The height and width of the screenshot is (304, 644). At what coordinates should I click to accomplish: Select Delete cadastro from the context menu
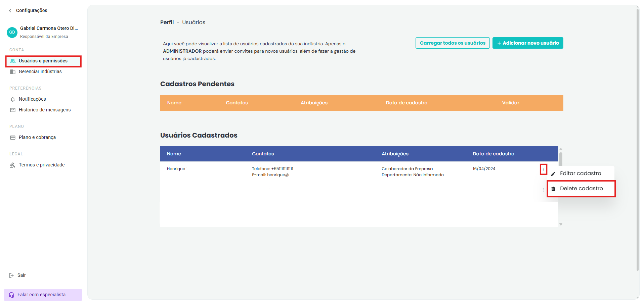pyautogui.click(x=581, y=189)
